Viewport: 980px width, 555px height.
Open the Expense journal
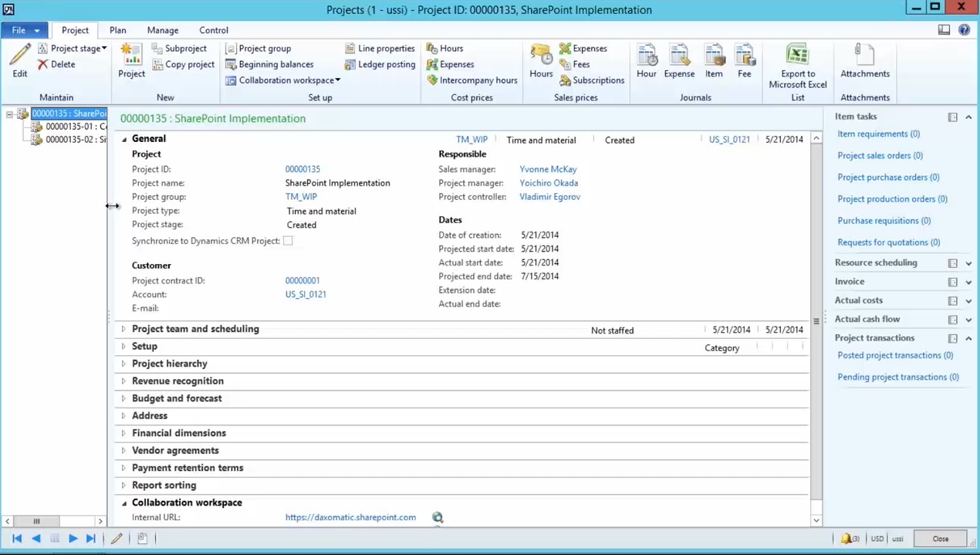pyautogui.click(x=679, y=60)
